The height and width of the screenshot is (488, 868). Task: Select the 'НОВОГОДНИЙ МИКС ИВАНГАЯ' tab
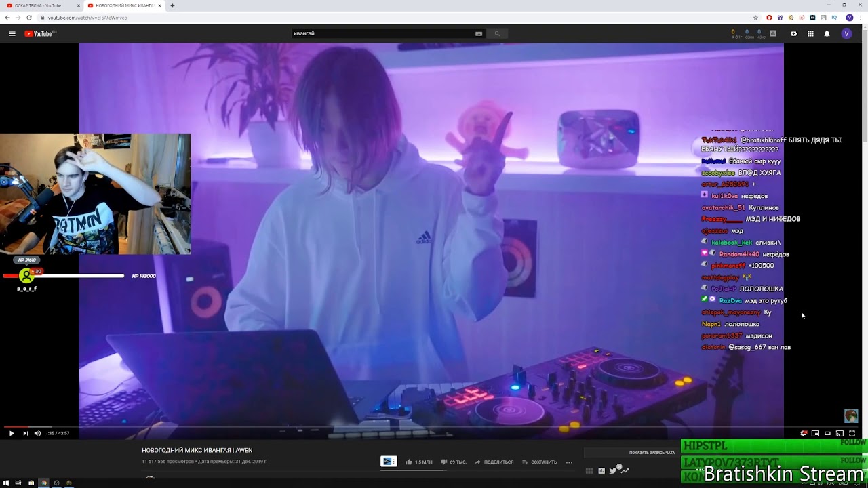(125, 5)
